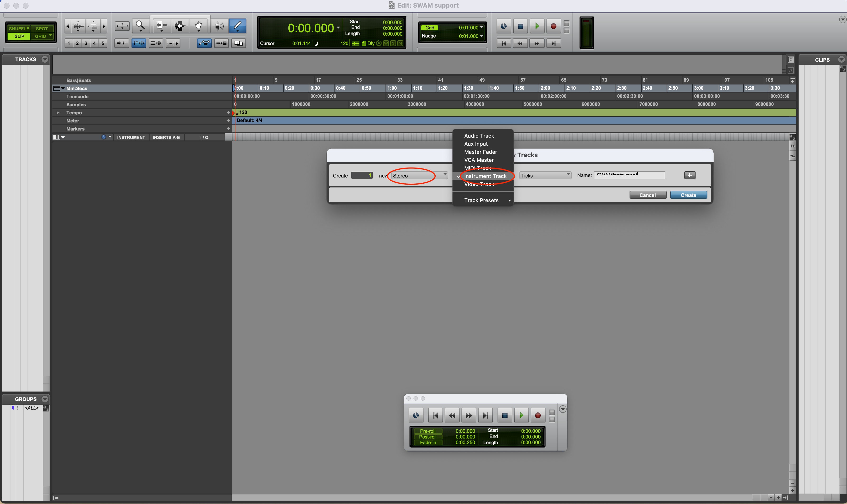
Task: Select the Grabber hand tool
Action: 198,26
